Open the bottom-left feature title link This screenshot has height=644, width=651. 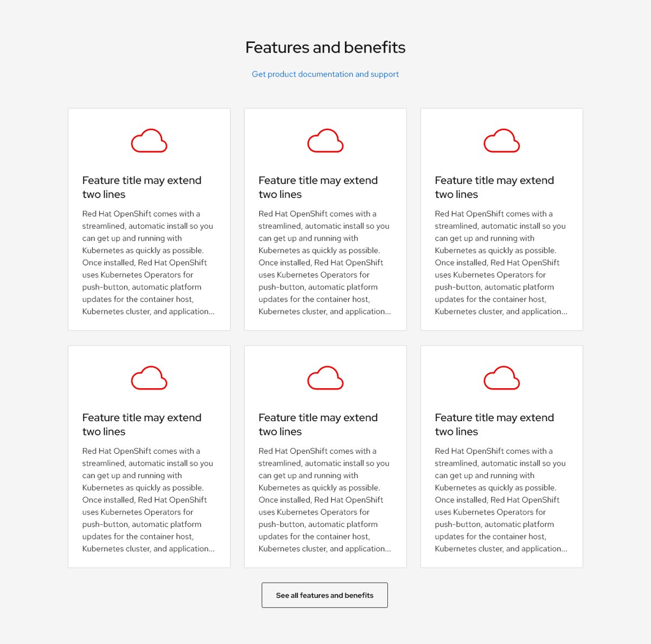coord(142,424)
